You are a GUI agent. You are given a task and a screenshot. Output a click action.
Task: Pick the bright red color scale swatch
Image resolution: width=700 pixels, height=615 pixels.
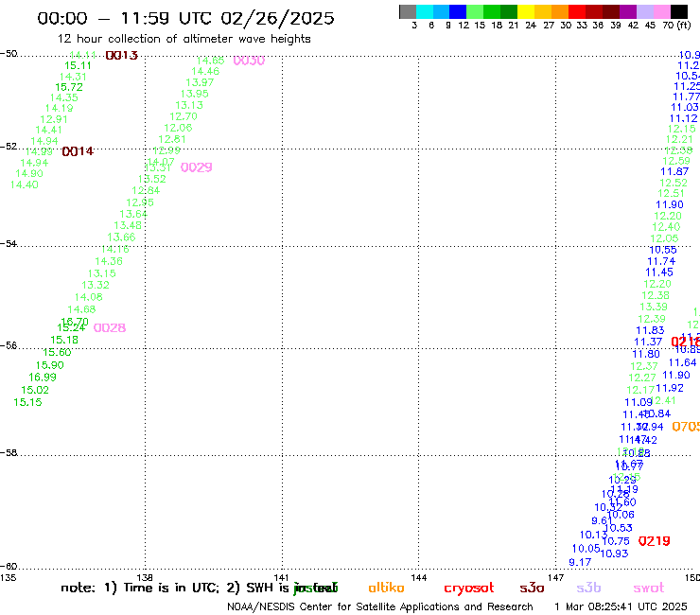coord(577,11)
